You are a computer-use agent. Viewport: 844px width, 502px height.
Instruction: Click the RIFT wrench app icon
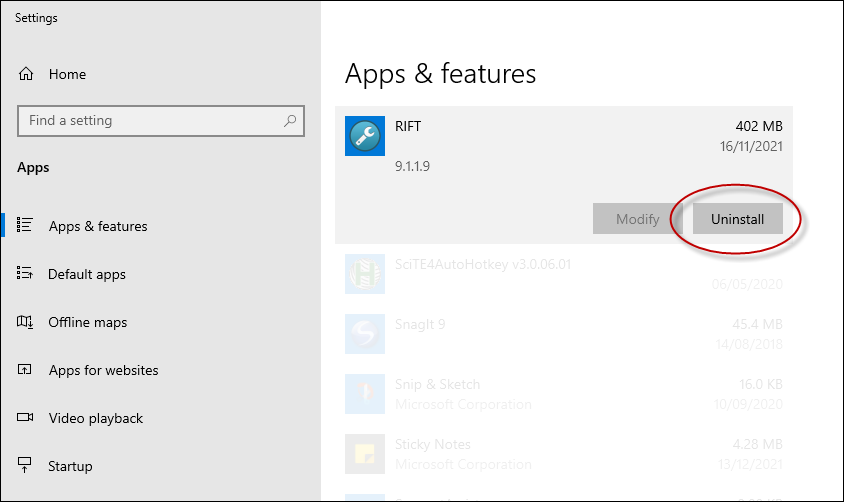click(x=365, y=136)
